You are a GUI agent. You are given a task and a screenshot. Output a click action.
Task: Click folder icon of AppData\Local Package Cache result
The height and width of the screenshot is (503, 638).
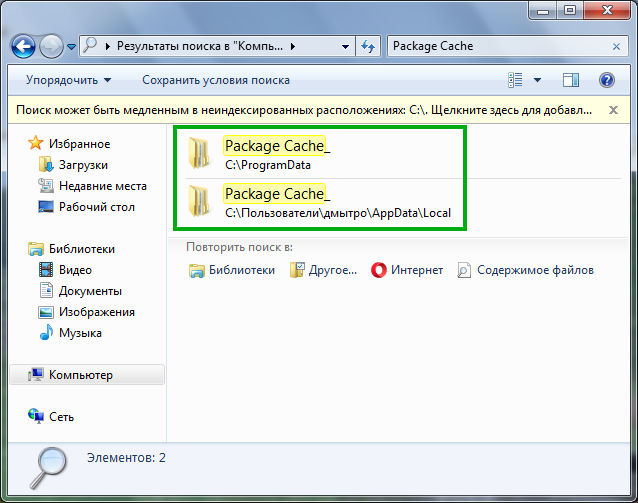[x=199, y=201]
